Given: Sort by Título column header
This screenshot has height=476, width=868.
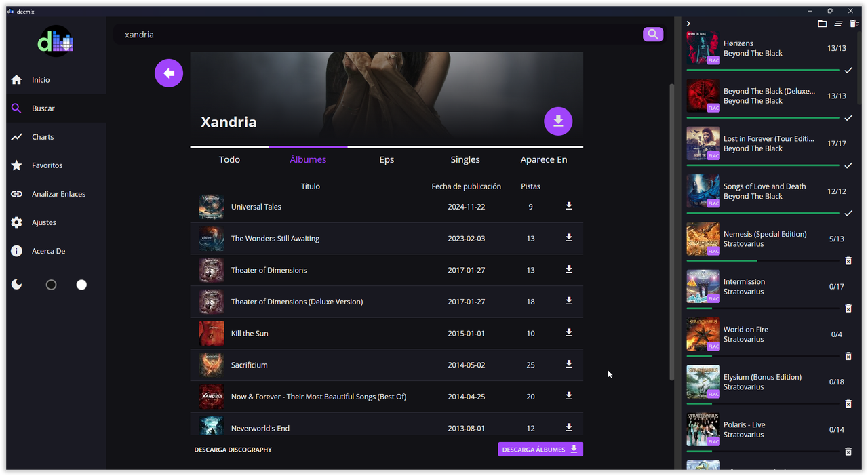Looking at the screenshot, I should [311, 186].
